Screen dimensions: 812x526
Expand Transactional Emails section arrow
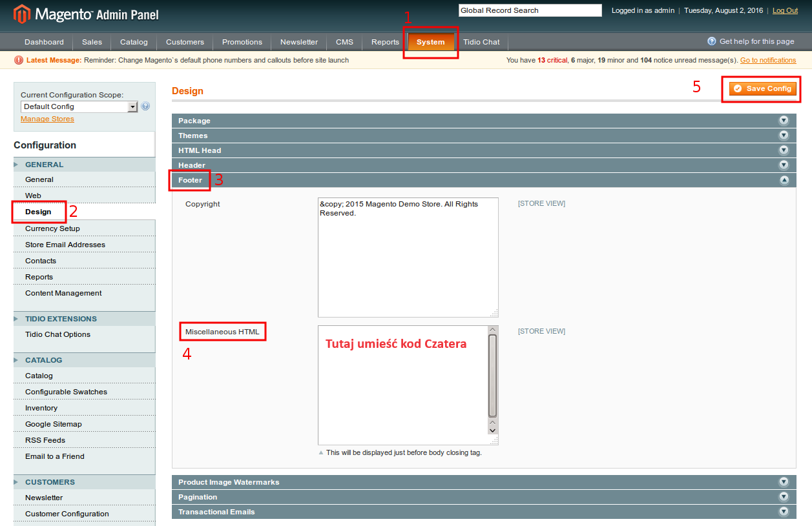coord(784,512)
